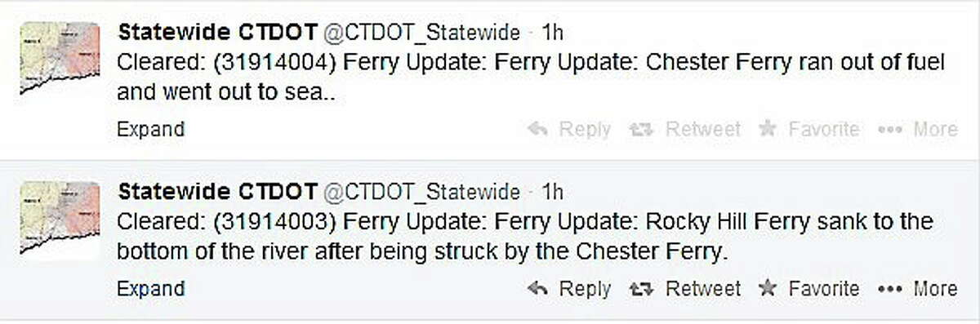Open the More dots on the Rocky Hill Ferry tweet
Viewport: 980px width, 324px height.
pos(891,289)
